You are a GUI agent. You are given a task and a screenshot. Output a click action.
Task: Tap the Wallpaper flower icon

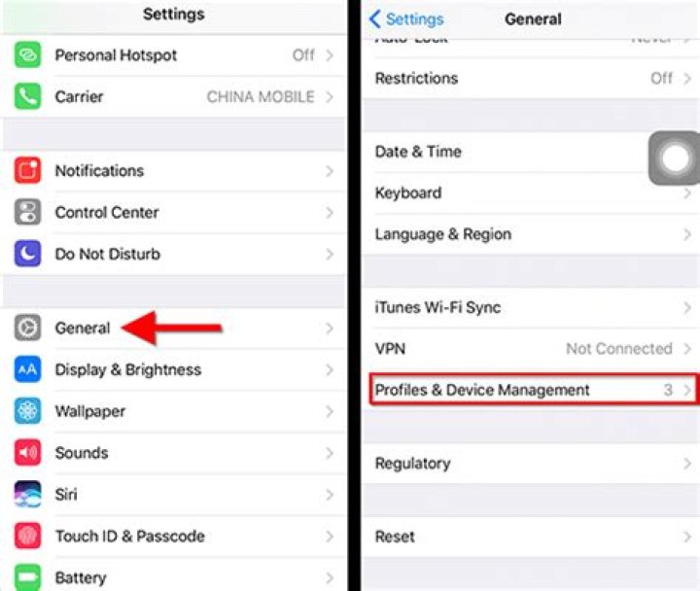[x=27, y=410]
